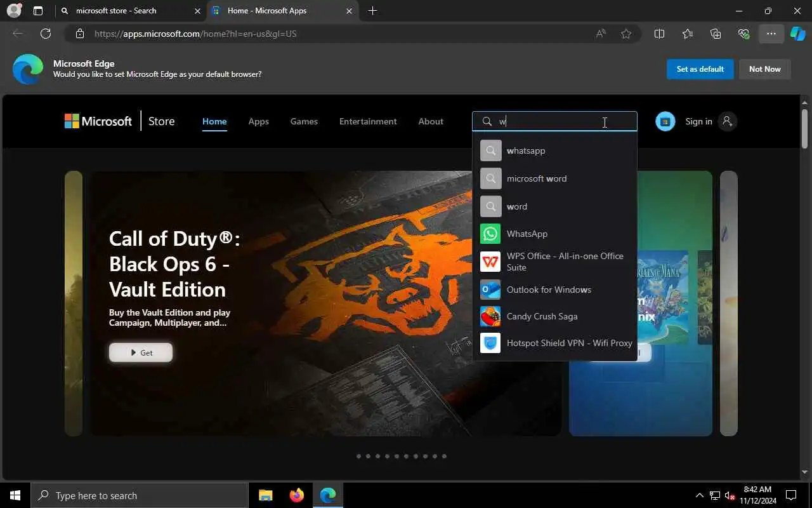
Task: Open Firefox from the taskbar
Action: point(296,495)
